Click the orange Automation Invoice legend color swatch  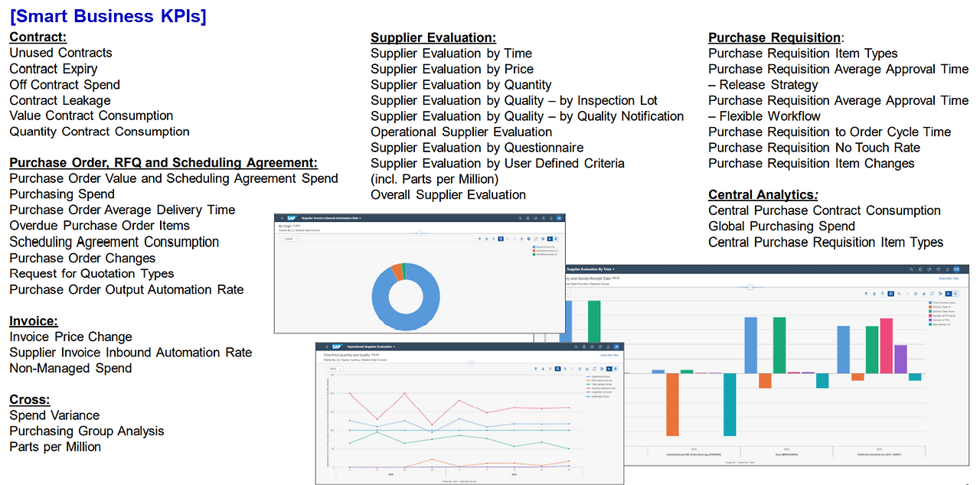coord(534,250)
